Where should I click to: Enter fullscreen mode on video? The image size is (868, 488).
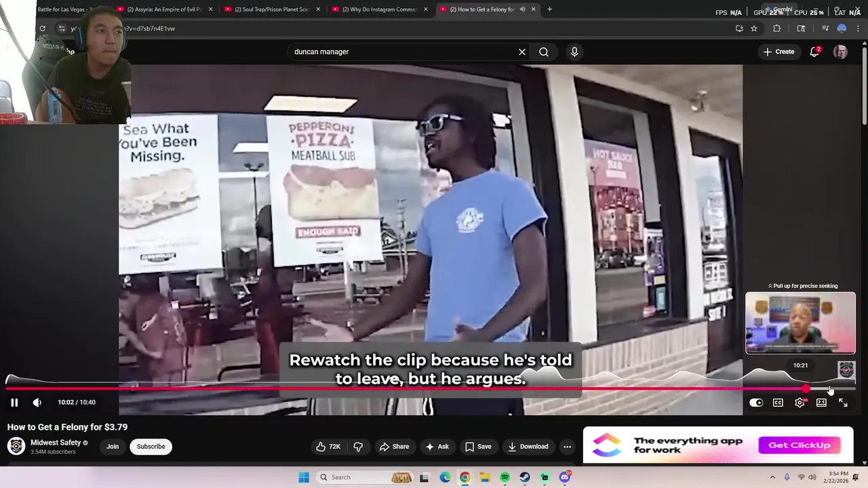tap(843, 403)
